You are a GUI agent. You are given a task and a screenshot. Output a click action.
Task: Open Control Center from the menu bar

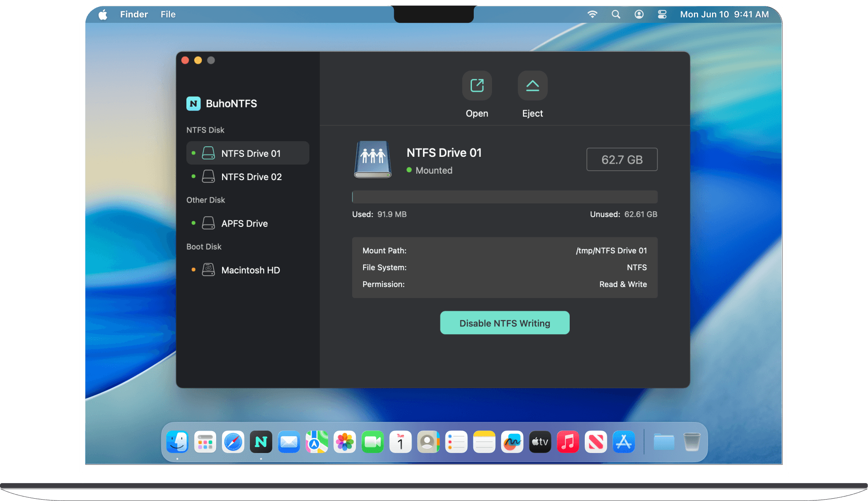tap(662, 14)
